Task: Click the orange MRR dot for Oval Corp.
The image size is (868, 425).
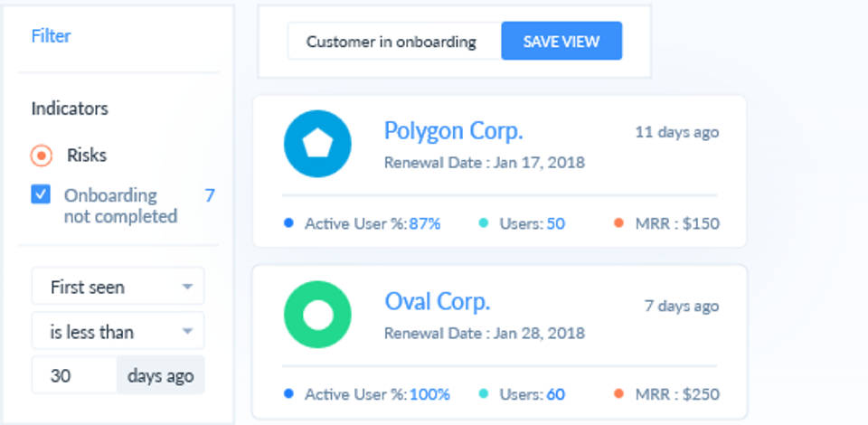Action: 618,393
